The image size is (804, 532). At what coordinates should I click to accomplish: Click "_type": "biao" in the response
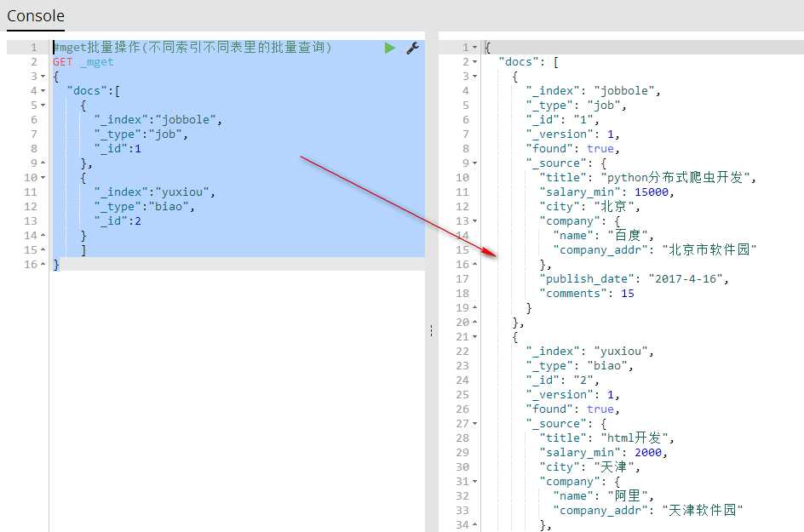579,365
